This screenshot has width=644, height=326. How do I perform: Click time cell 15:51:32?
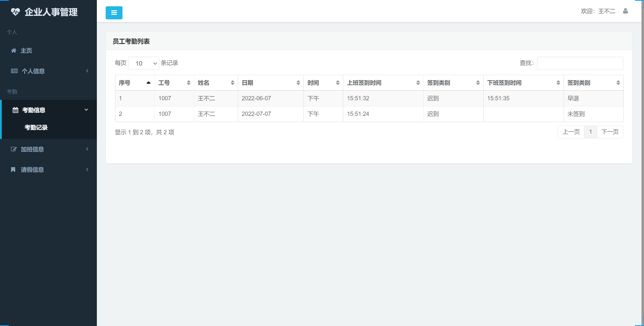pos(358,98)
